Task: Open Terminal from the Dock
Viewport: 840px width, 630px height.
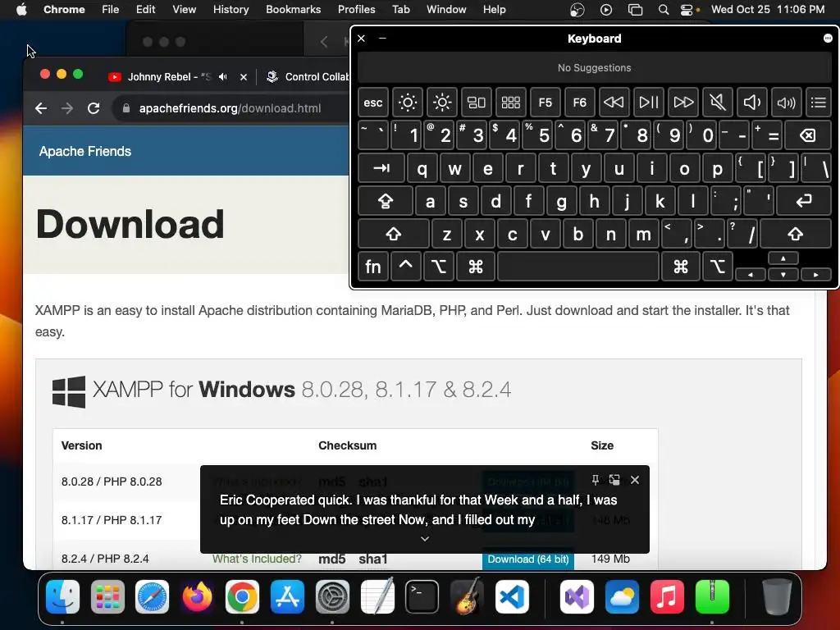Action: pos(422,596)
